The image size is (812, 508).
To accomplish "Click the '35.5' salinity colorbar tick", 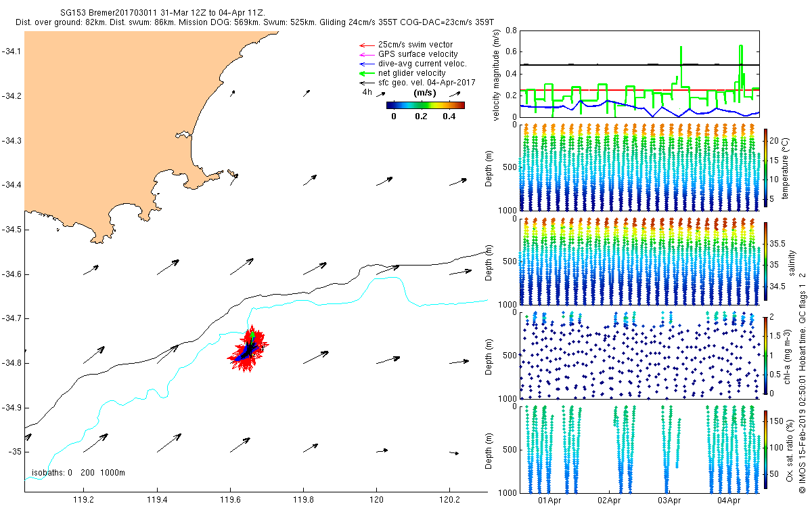I will pyautogui.click(x=777, y=243).
